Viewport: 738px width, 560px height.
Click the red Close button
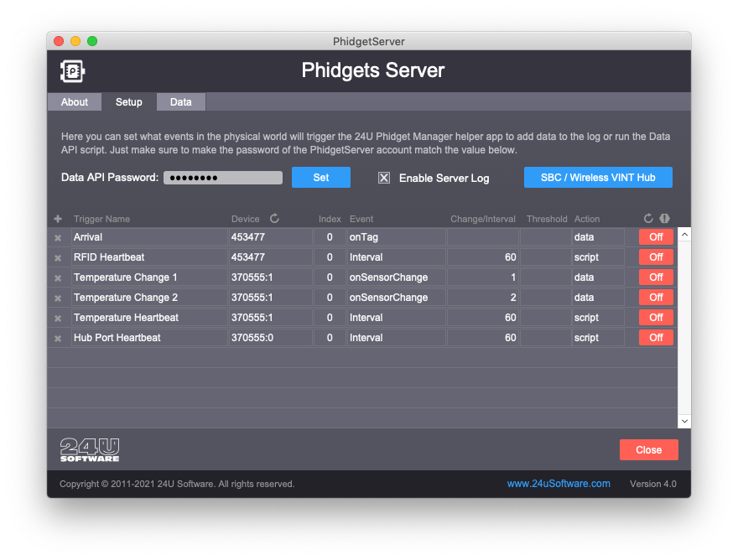[648, 450]
